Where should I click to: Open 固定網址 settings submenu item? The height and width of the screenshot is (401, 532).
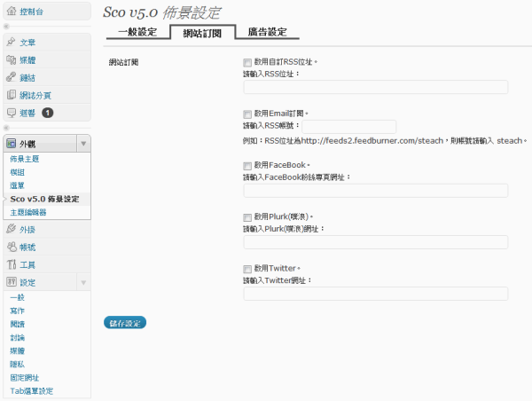click(x=25, y=378)
